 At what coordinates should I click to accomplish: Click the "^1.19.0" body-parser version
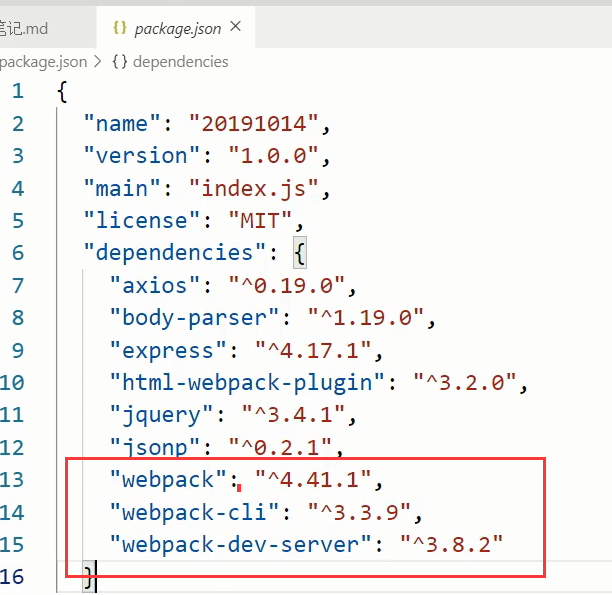point(366,317)
